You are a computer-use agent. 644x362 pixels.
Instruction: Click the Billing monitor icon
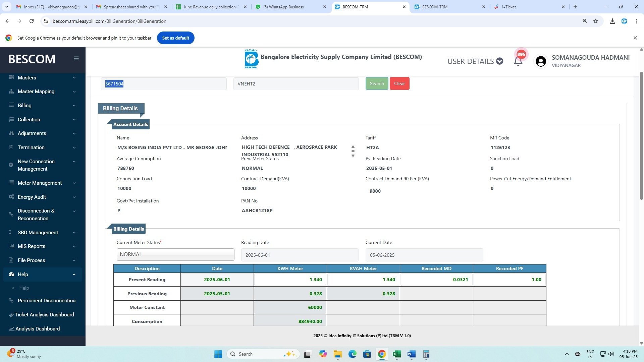(x=11, y=105)
